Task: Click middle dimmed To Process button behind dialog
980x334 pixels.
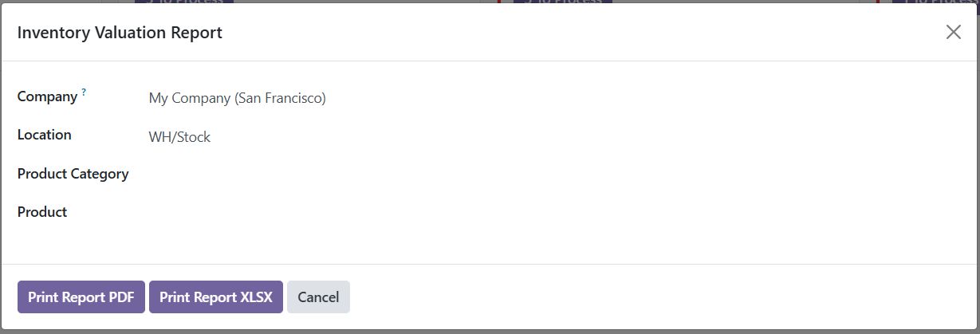Action: 562,2
